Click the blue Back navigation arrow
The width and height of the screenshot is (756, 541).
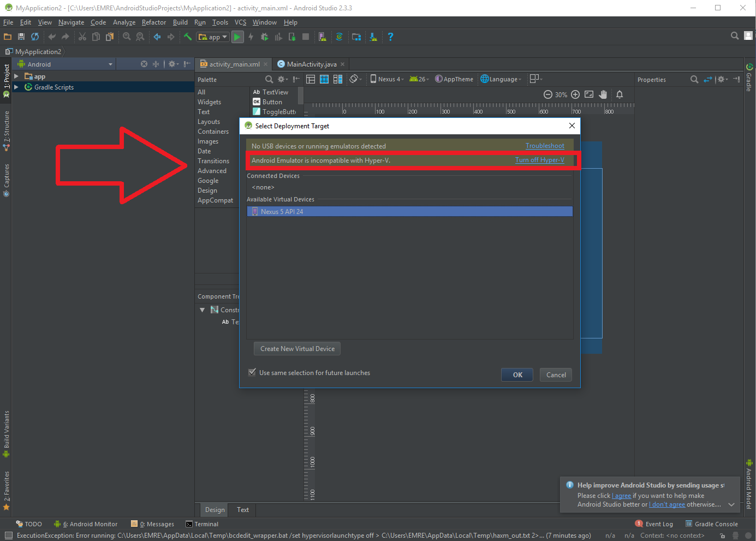[x=157, y=37]
